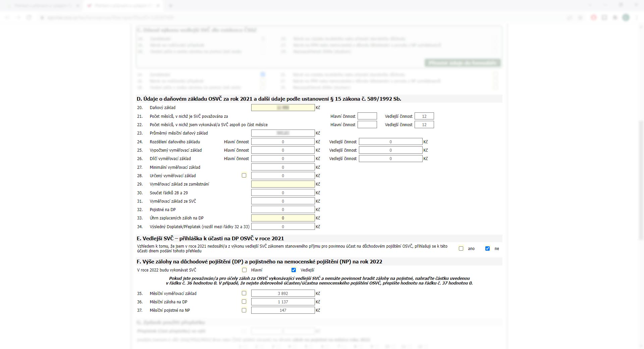Click the row 25 Hlavní činnost amount field
Viewport: 644px width, 349px height.
pos(283,150)
